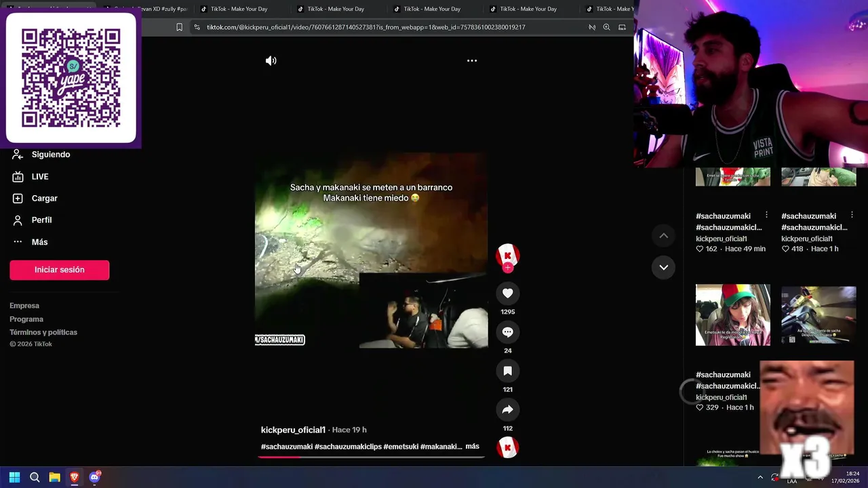
Task: Click the share count 112
Action: tap(507, 428)
